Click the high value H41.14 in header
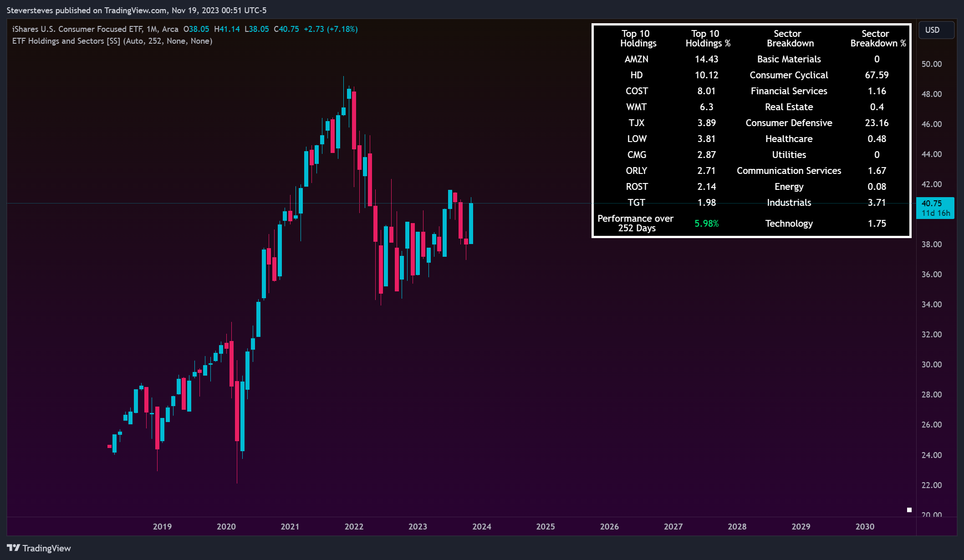Viewport: 964px width, 560px height. [x=227, y=29]
